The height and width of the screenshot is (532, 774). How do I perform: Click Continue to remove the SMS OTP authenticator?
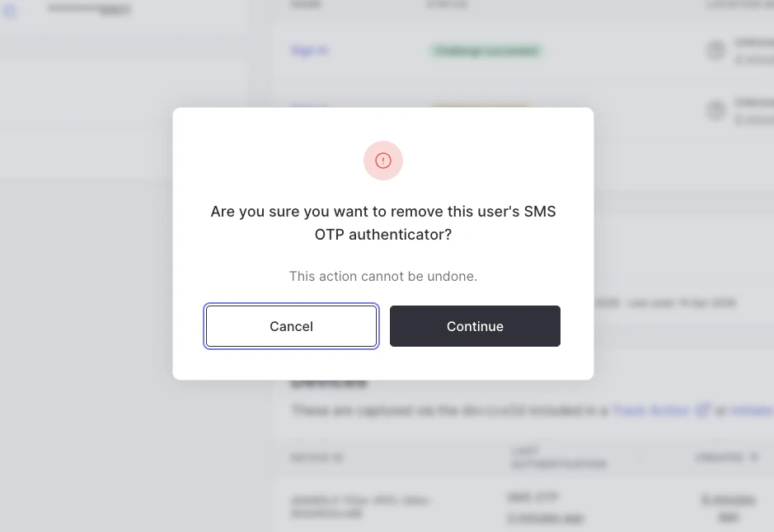[475, 326]
